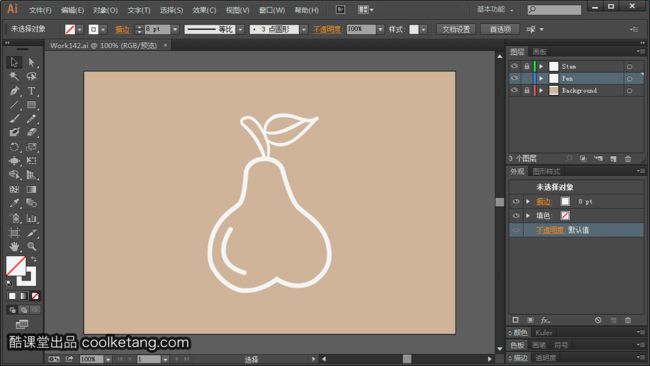
Task: Select the Magic Wand tool
Action: pos(14,76)
